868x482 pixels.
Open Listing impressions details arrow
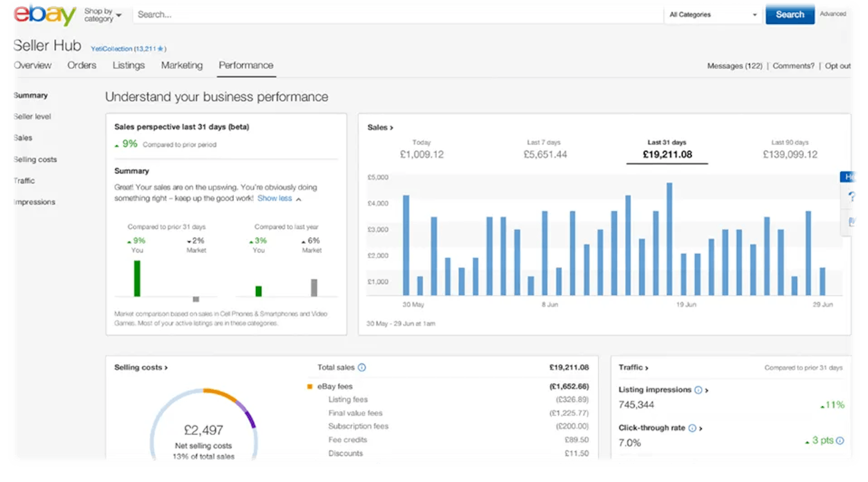coord(707,390)
